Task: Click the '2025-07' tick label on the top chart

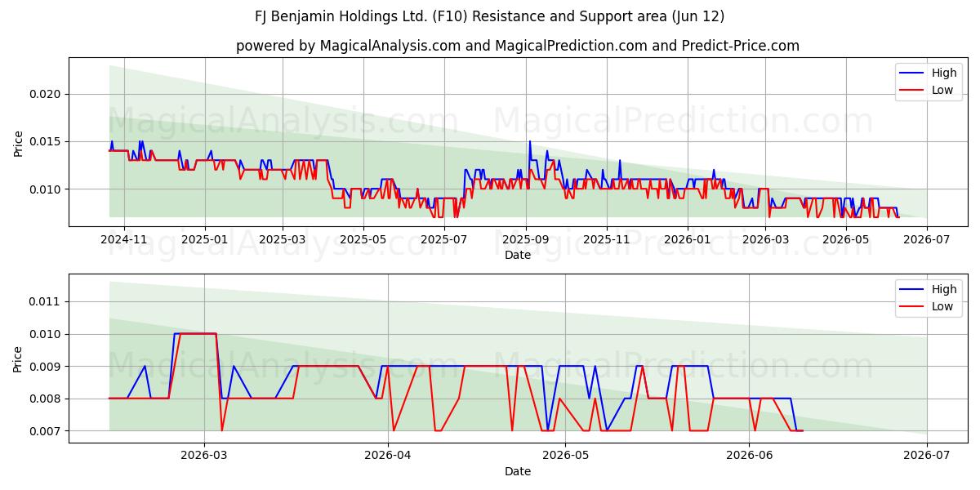Action: click(443, 239)
